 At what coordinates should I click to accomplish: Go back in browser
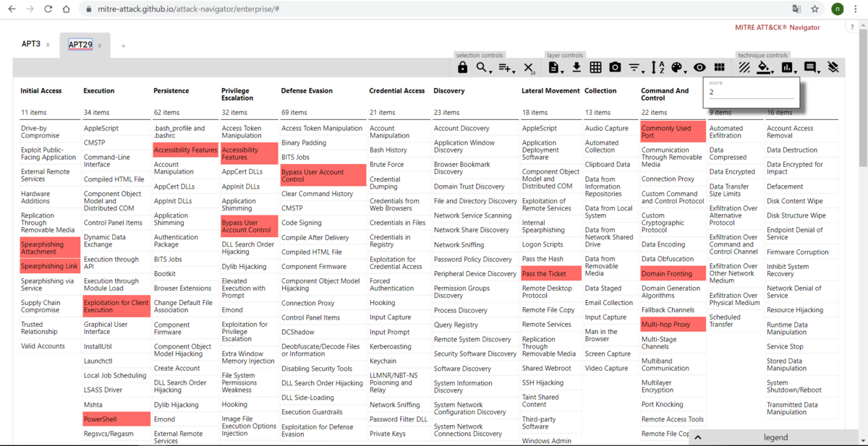tap(12, 9)
